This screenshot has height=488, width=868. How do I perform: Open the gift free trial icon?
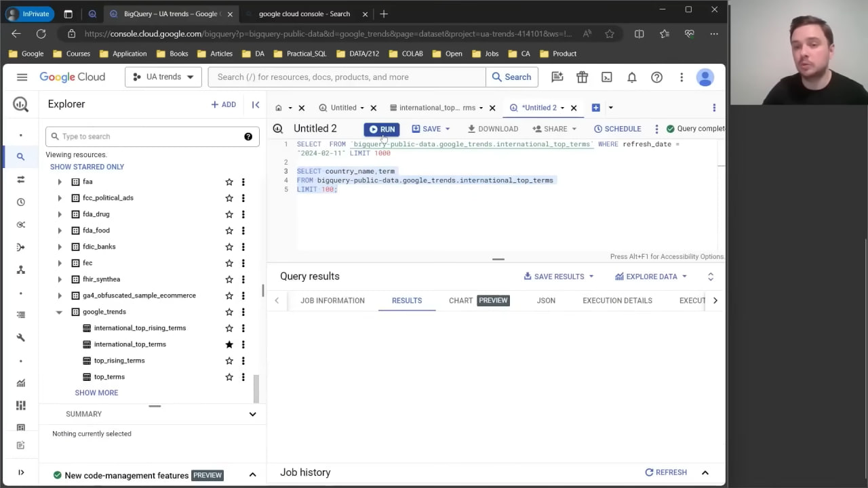point(582,77)
